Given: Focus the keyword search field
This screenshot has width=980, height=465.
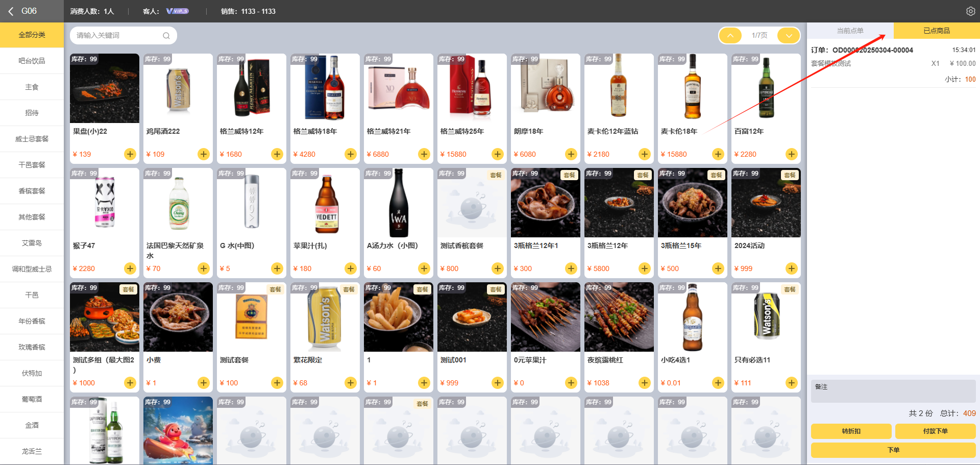Looking at the screenshot, I should pyautogui.click(x=123, y=36).
